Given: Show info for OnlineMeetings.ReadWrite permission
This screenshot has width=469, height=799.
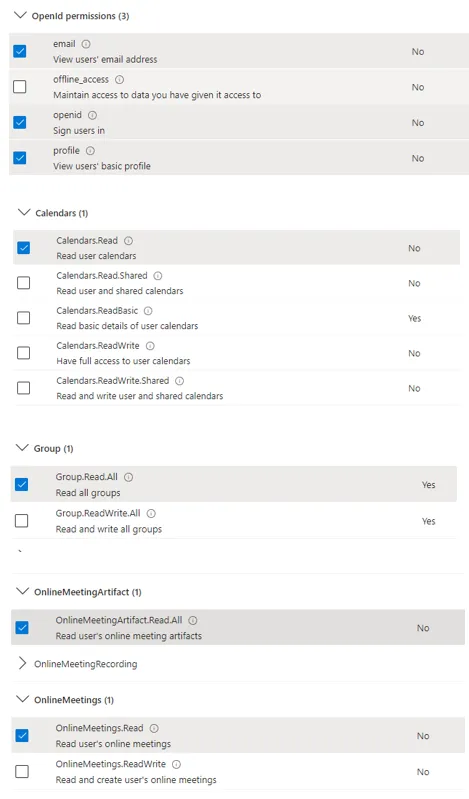Looking at the screenshot, I should 176,764.
